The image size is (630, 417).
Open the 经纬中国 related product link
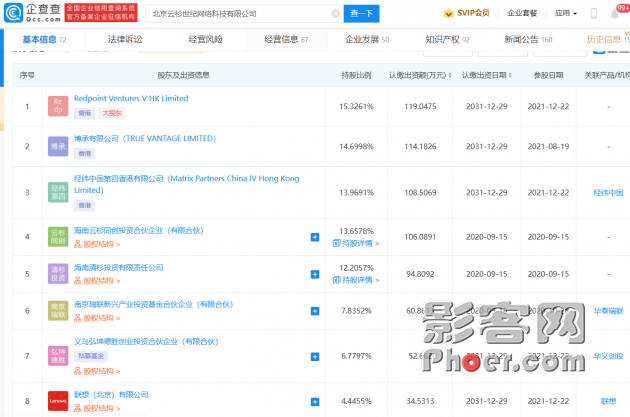click(x=608, y=193)
